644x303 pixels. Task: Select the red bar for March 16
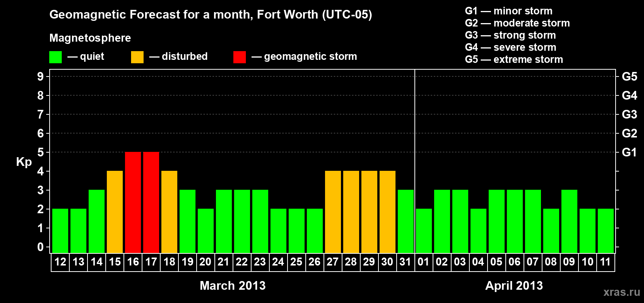(x=133, y=202)
